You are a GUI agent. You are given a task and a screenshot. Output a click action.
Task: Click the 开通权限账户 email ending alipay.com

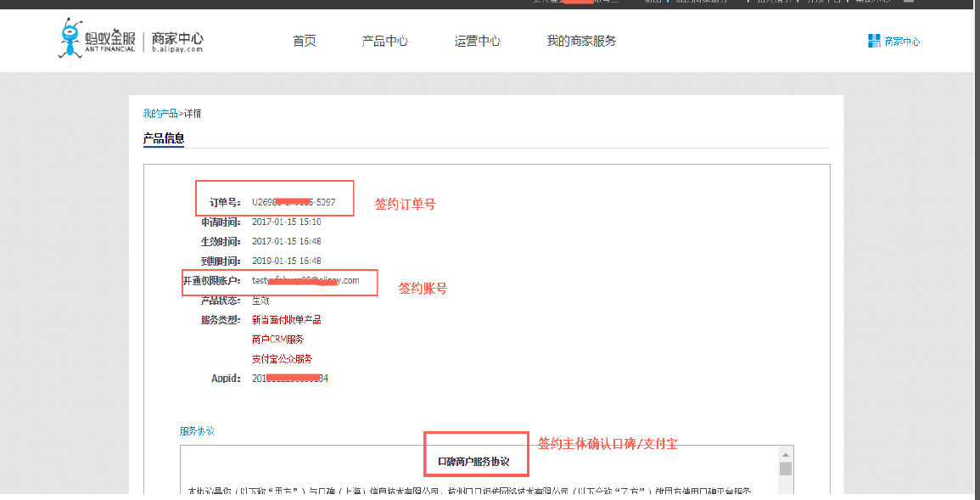pos(305,281)
